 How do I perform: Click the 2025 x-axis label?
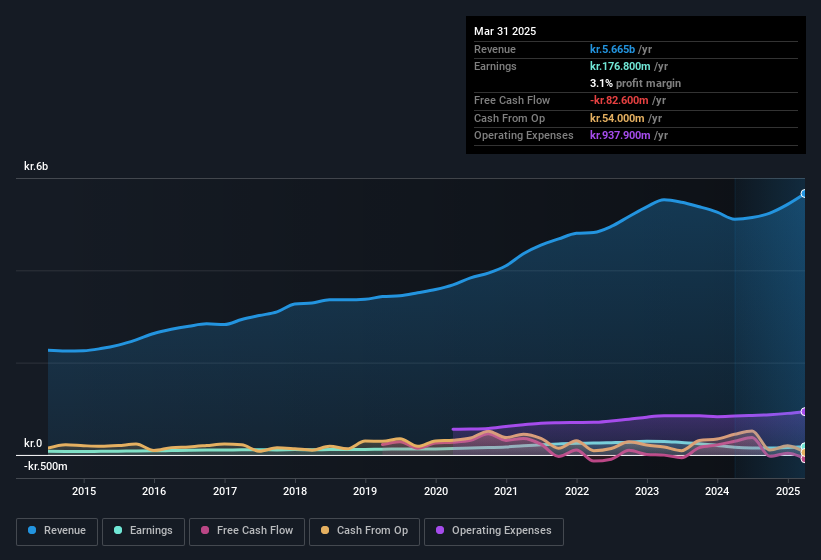tap(787, 491)
